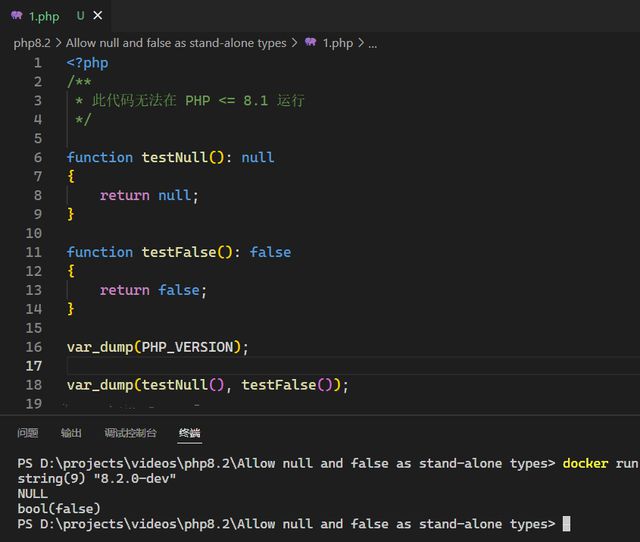Click the elephant file icon in the breadcrumb

point(310,43)
